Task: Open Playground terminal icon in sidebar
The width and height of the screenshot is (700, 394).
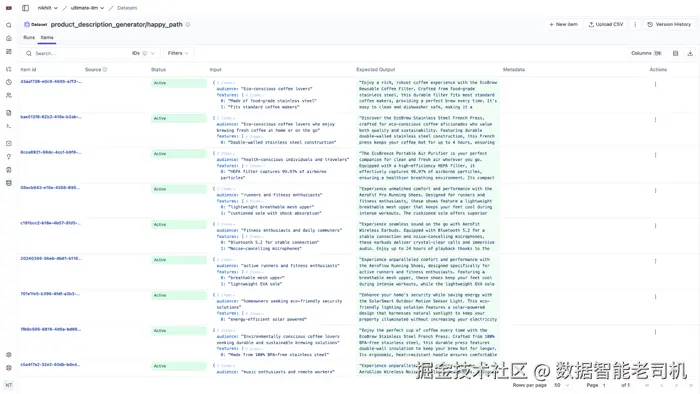Action: coord(8,126)
